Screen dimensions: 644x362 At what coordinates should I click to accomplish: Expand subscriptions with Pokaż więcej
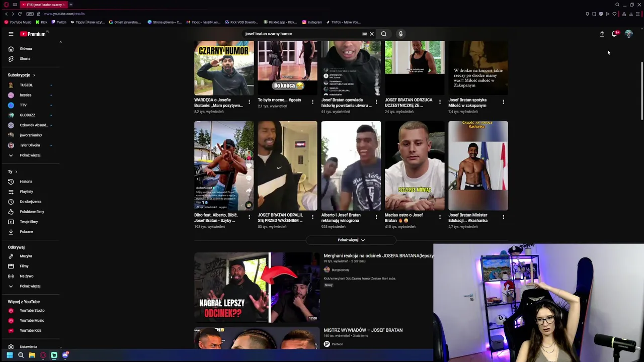click(30, 155)
